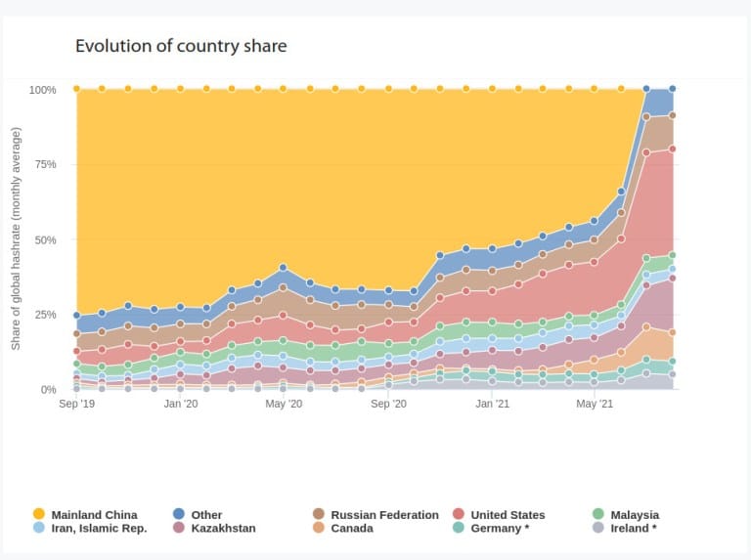Toggle Malaysia legend entry
Image resolution: width=751 pixels, height=560 pixels.
(626, 514)
